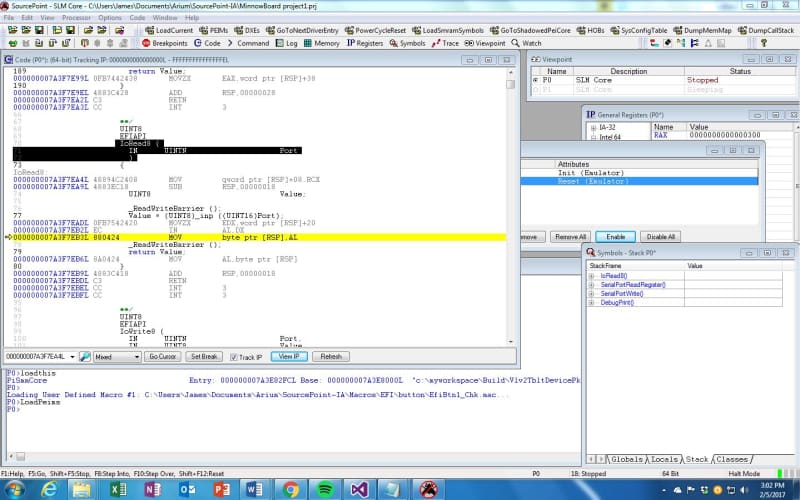Run the GoToShadowedPeiCore macro
The height and width of the screenshot is (500, 800).
(x=530, y=30)
